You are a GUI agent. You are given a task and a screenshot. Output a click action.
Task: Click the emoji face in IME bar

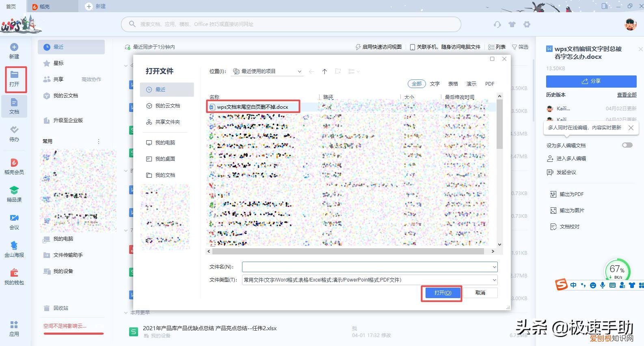(593, 285)
